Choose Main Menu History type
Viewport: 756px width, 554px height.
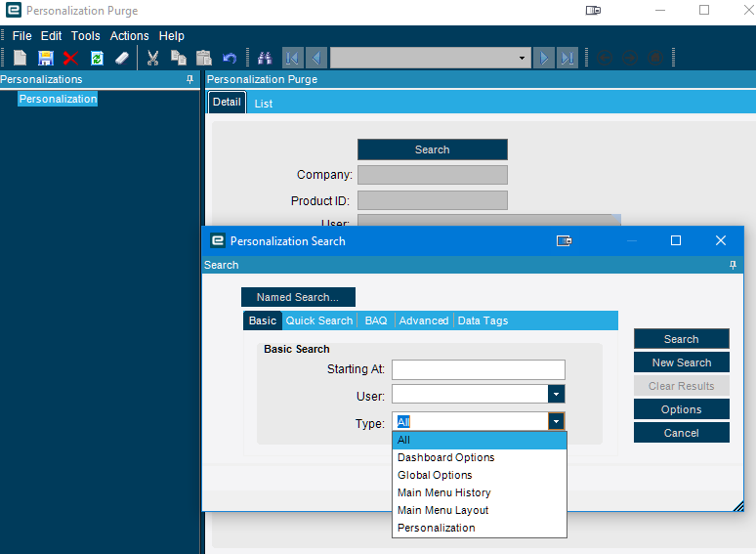click(480, 492)
